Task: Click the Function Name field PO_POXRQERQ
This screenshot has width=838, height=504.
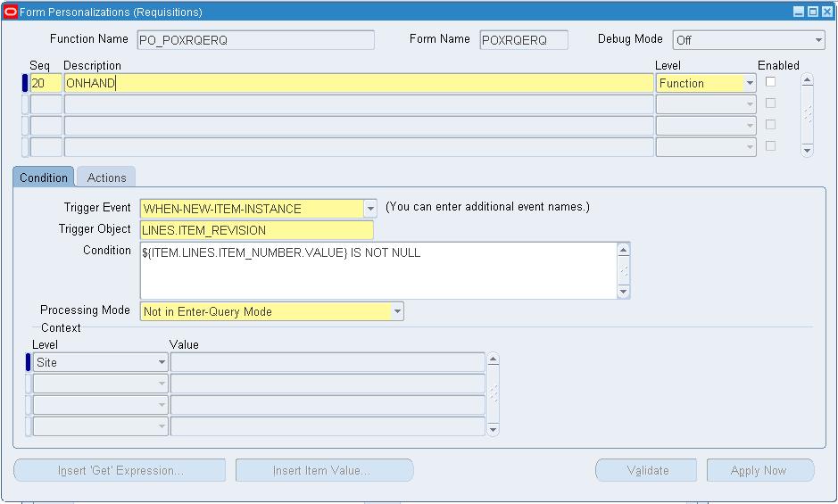Action: (x=255, y=40)
